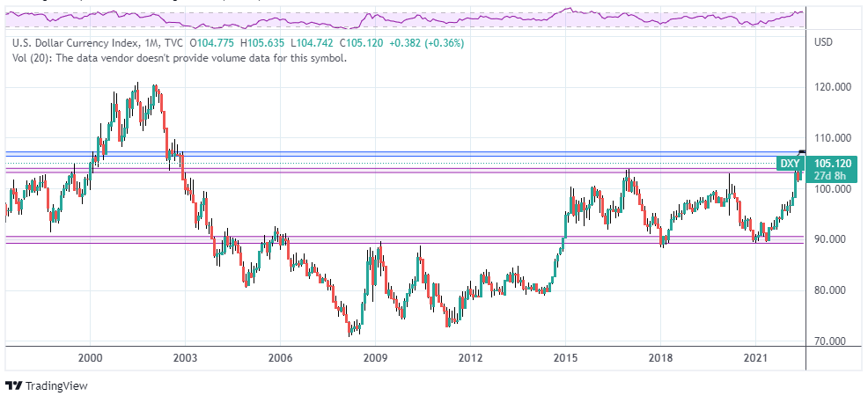Click the TradingView text link

pyautogui.click(x=56, y=385)
